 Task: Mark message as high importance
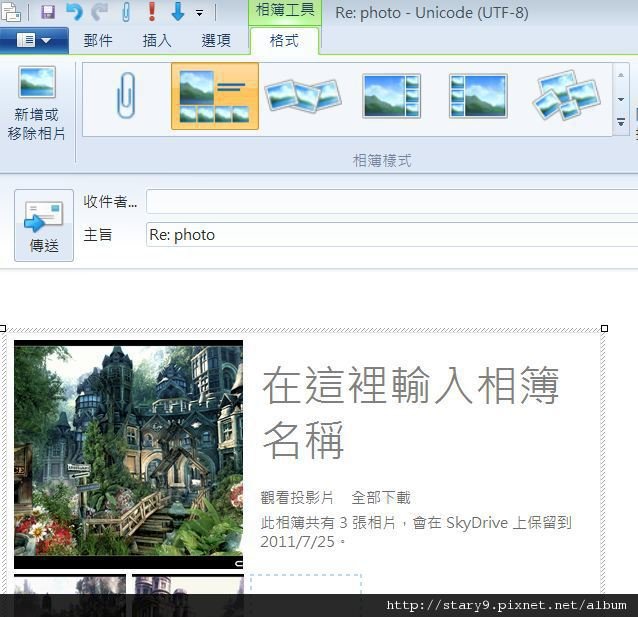152,11
